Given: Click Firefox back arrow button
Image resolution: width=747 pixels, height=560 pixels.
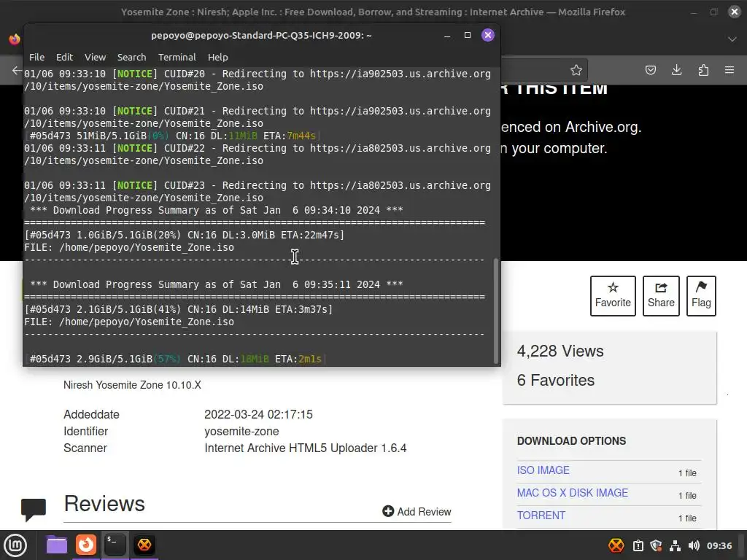Looking at the screenshot, I should click(17, 71).
